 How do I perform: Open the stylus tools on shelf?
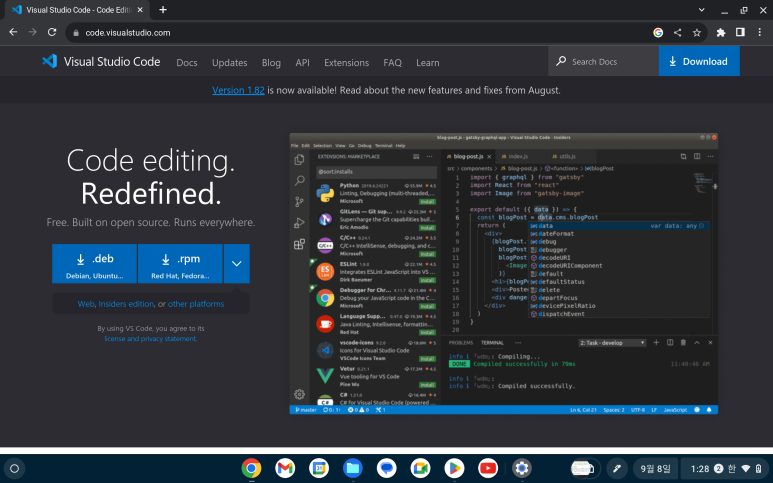coord(616,468)
